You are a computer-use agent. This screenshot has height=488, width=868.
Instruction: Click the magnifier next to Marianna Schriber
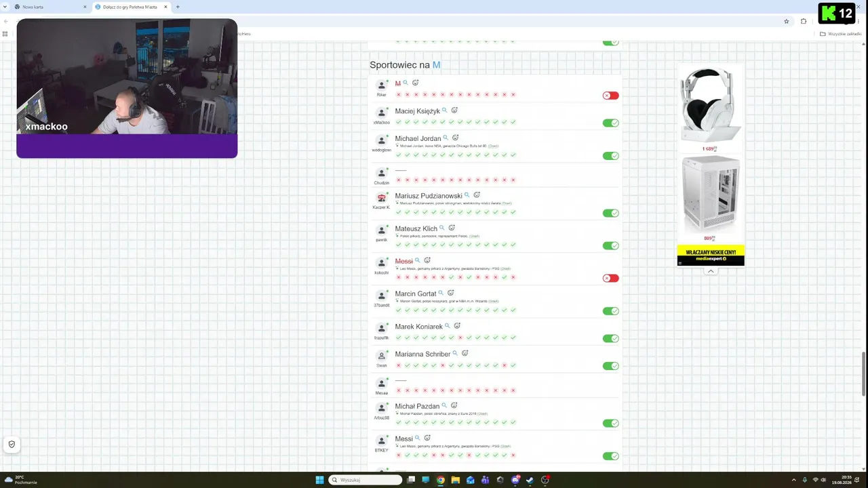click(x=455, y=353)
